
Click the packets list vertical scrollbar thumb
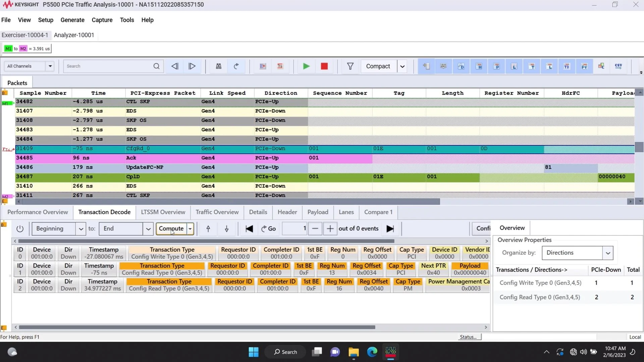tap(640, 147)
